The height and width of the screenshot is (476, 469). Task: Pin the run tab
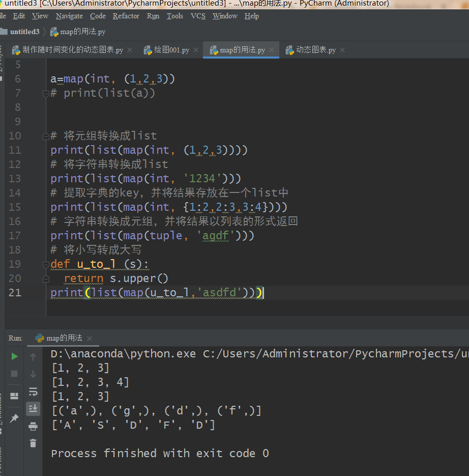point(14,418)
